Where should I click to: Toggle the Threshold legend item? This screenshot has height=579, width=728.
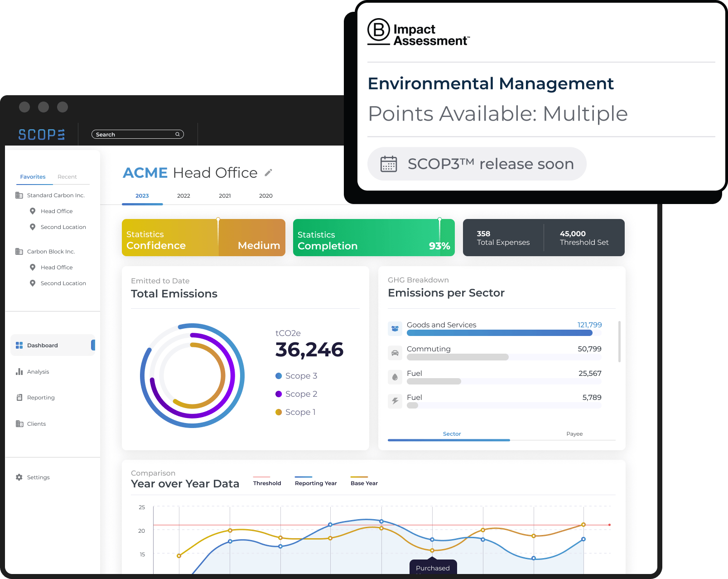coord(267,482)
